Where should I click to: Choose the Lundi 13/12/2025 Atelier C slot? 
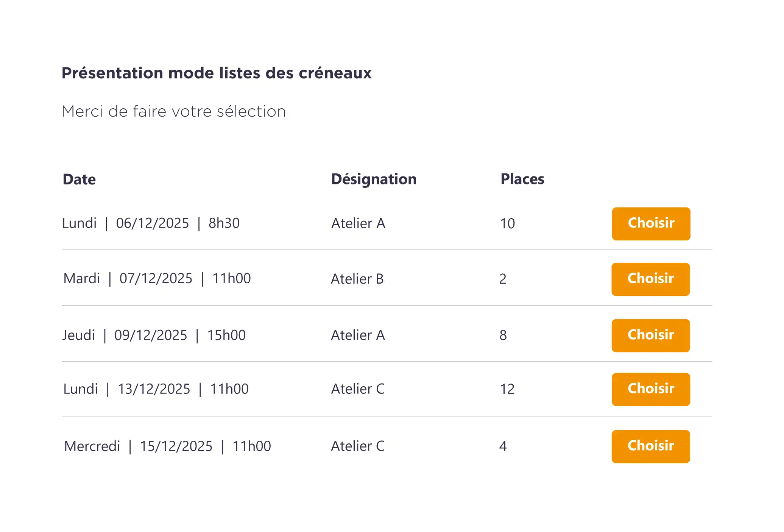(651, 389)
